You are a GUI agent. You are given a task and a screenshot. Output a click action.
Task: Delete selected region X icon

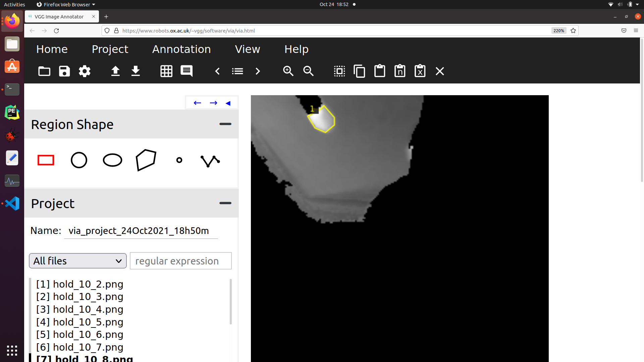click(x=440, y=71)
